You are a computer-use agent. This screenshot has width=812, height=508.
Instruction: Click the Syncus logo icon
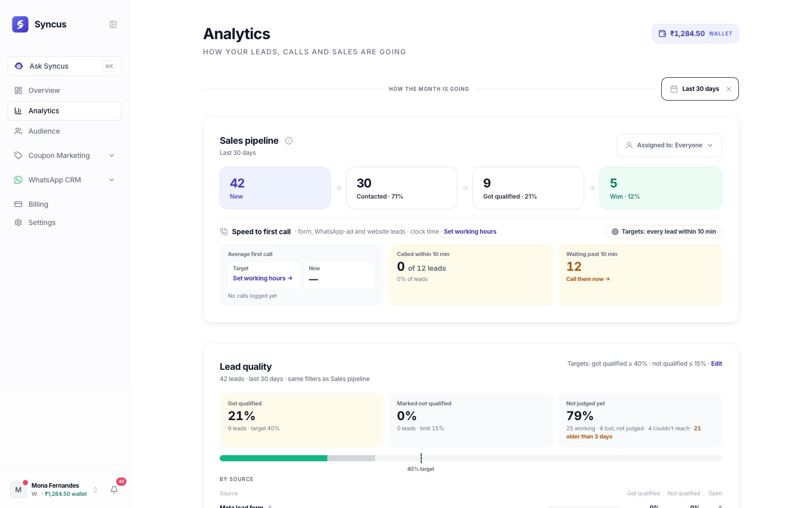20,24
